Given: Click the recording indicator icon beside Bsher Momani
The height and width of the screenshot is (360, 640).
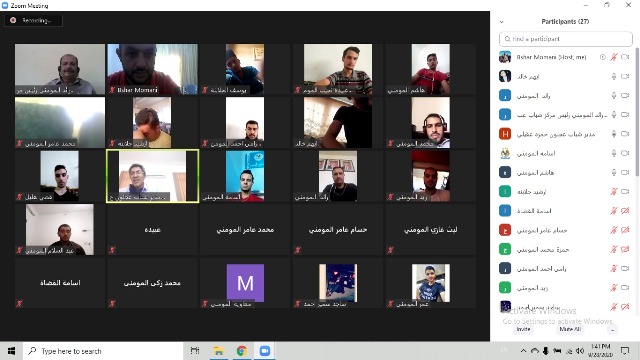Looking at the screenshot, I should 602,57.
